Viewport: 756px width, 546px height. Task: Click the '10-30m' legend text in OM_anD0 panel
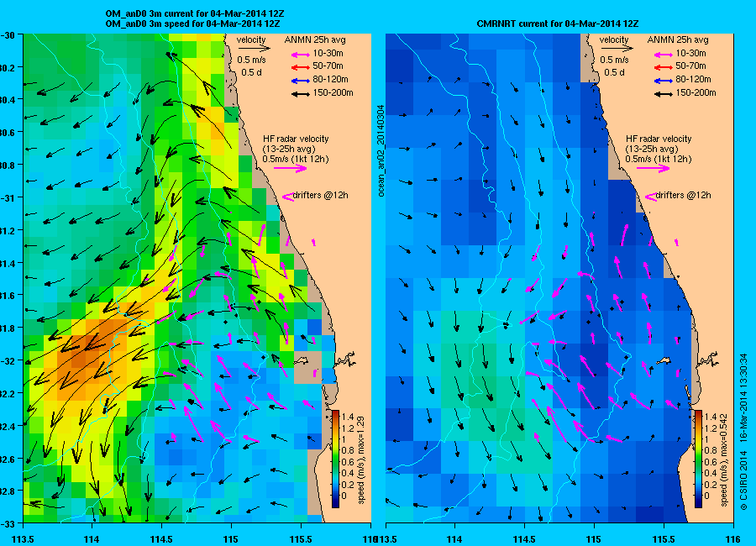(x=328, y=54)
